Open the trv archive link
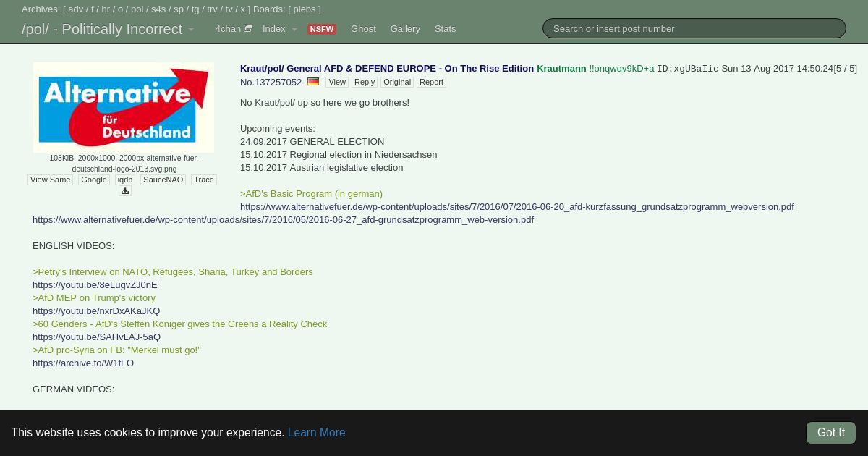 coord(213,9)
